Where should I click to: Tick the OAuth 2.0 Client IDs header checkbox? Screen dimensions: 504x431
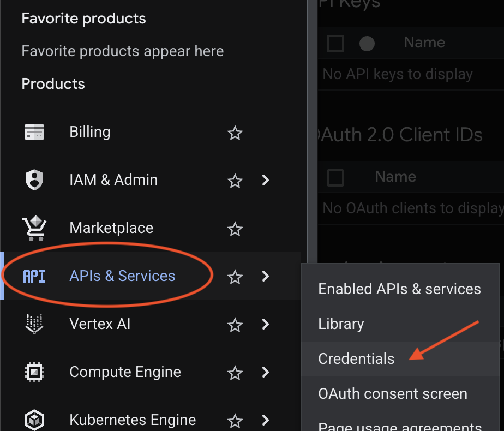pyautogui.click(x=335, y=177)
